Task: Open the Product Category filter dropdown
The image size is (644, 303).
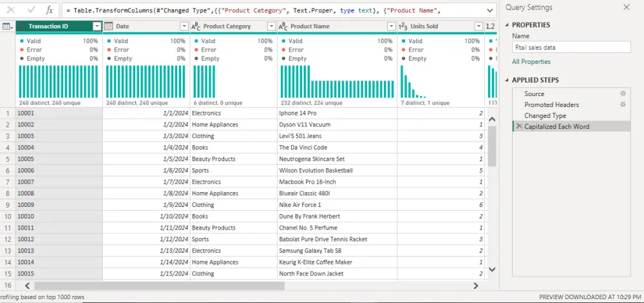Action: tap(272, 26)
